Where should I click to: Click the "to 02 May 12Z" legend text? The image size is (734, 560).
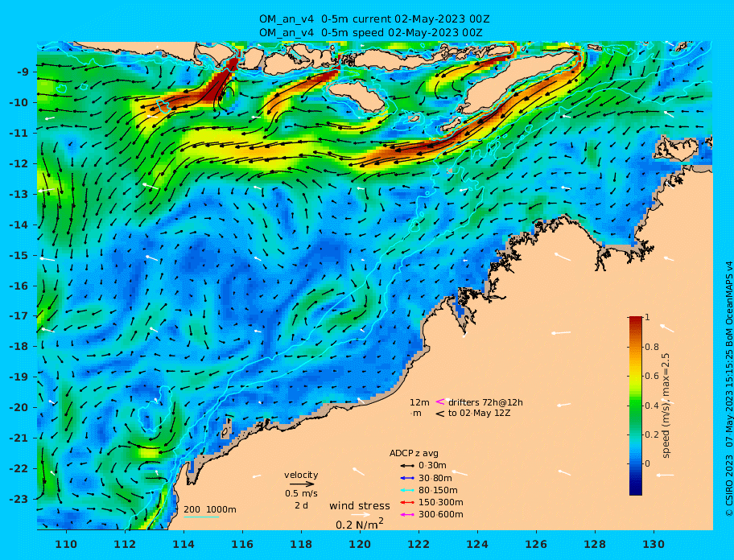[x=480, y=414]
